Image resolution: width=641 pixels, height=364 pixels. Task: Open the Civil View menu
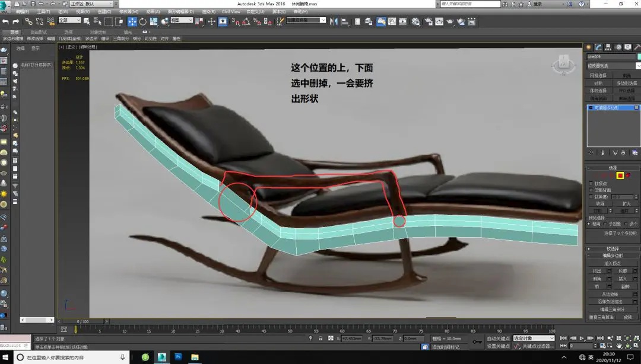(x=231, y=11)
